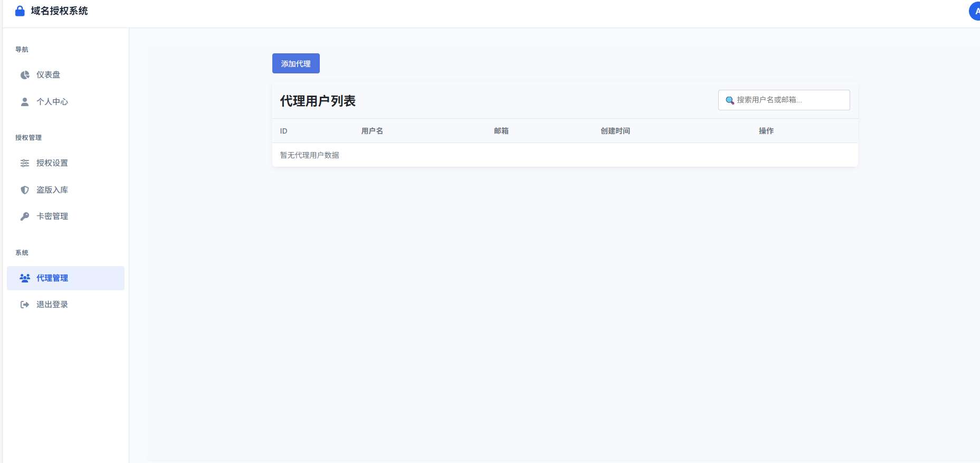Click the agent management group icon
The width and height of the screenshot is (980, 463).
[25, 278]
